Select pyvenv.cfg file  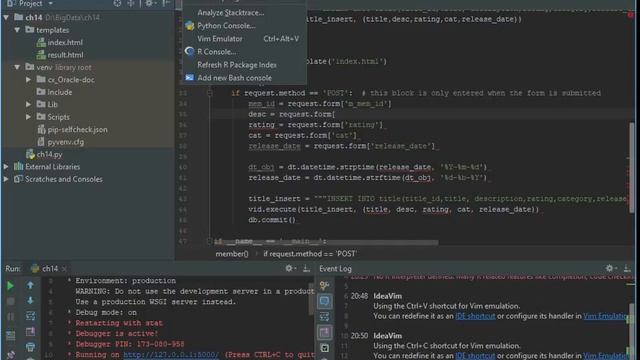pyautogui.click(x=66, y=142)
